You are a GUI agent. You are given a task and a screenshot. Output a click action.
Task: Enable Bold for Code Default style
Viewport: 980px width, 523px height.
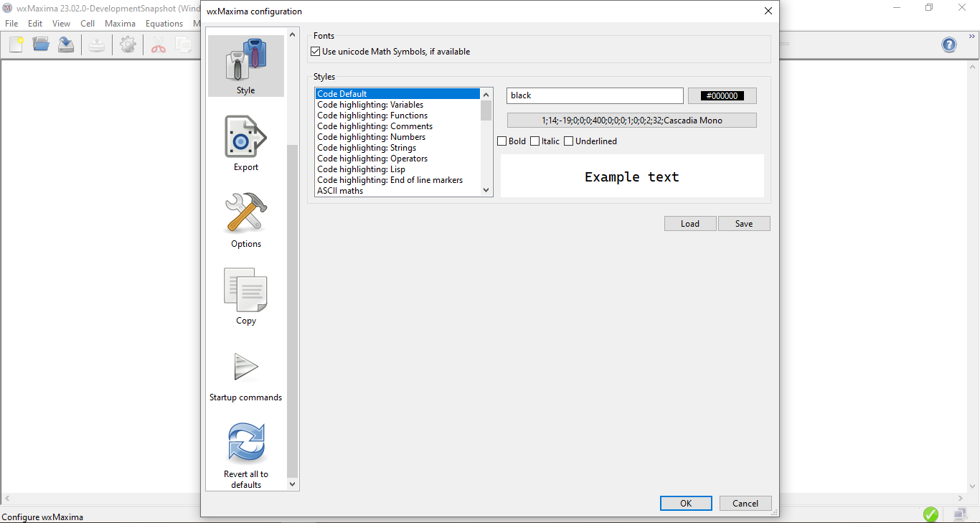point(502,141)
